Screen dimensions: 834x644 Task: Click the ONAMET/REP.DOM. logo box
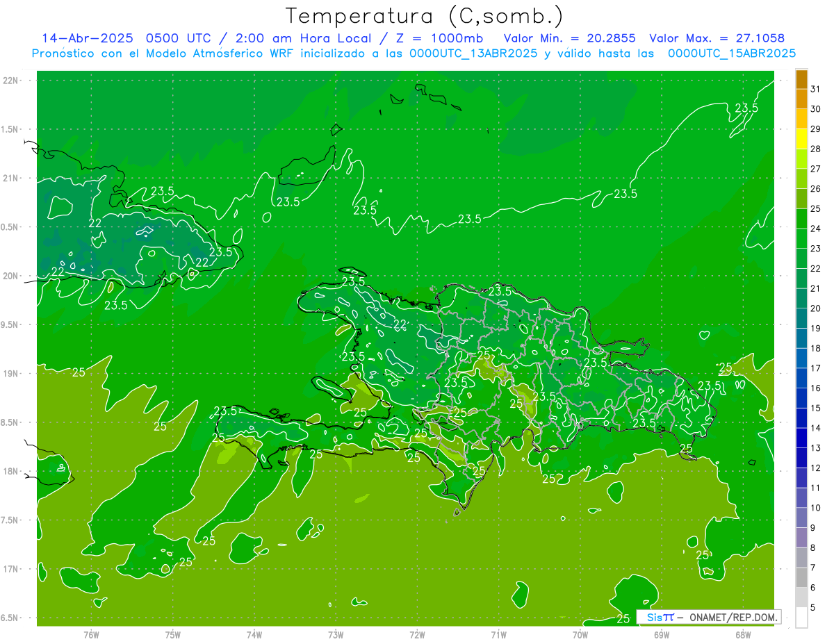708,617
